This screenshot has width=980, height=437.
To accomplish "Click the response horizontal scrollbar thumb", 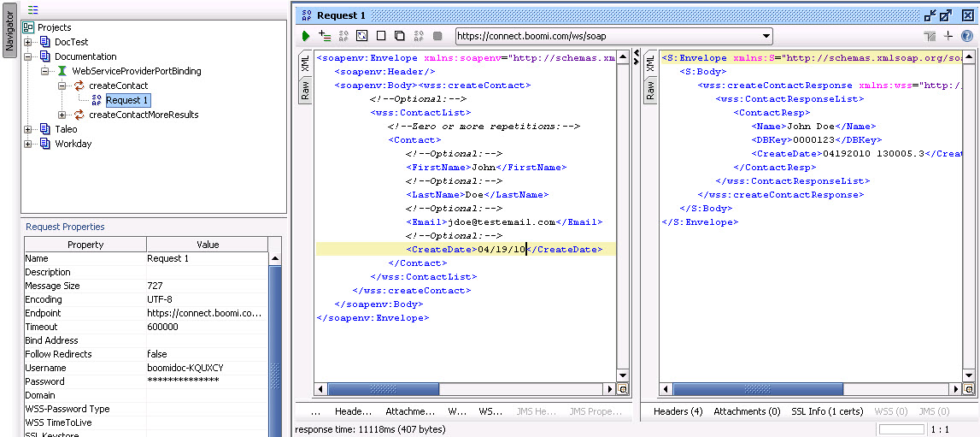I will (x=758, y=389).
